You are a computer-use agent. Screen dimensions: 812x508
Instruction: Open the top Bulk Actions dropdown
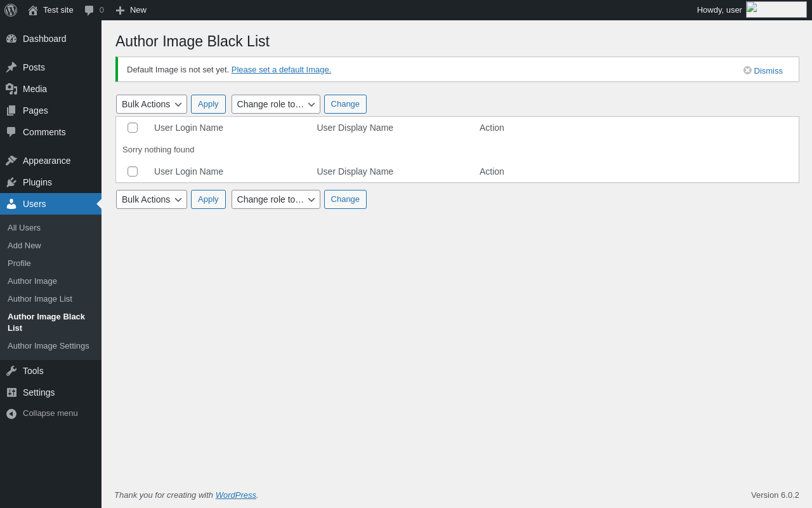pos(152,104)
